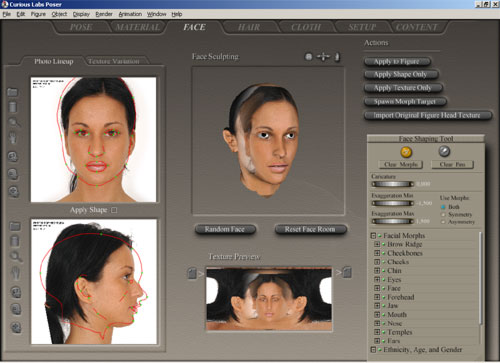Select rotate head icon for front photo
The height and width of the screenshot is (363, 500).
click(13, 156)
